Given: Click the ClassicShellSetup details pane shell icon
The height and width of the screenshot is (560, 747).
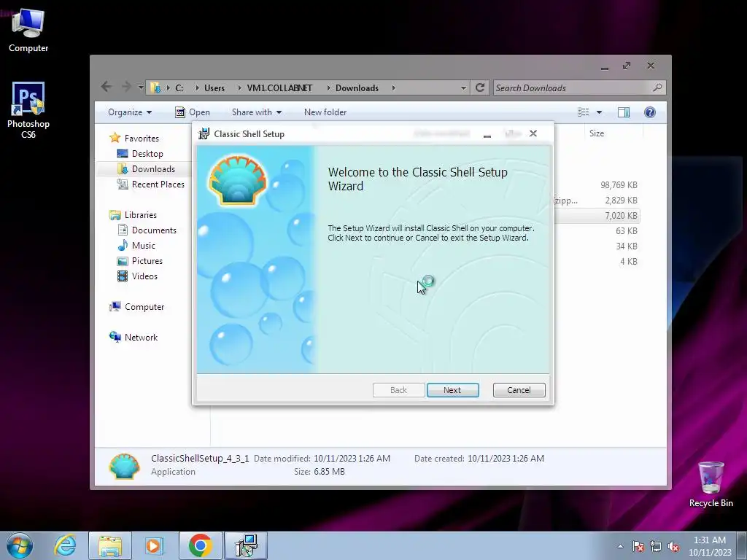Looking at the screenshot, I should coord(124,465).
